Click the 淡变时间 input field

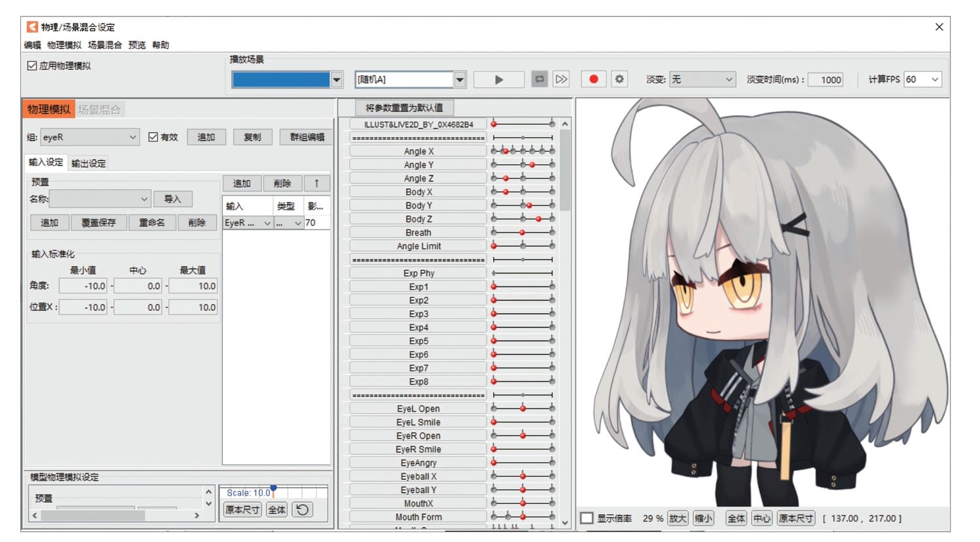click(x=825, y=80)
